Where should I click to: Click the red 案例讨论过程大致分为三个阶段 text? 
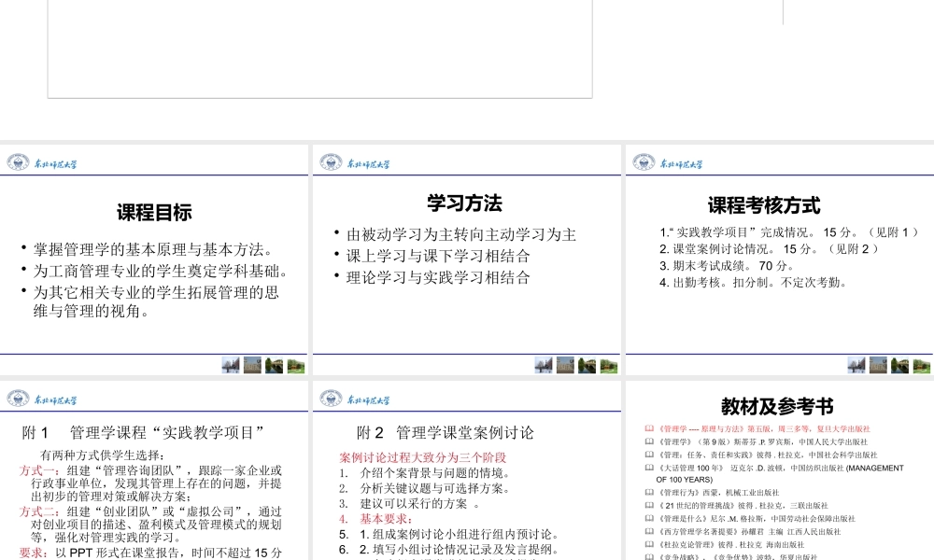click(x=422, y=457)
